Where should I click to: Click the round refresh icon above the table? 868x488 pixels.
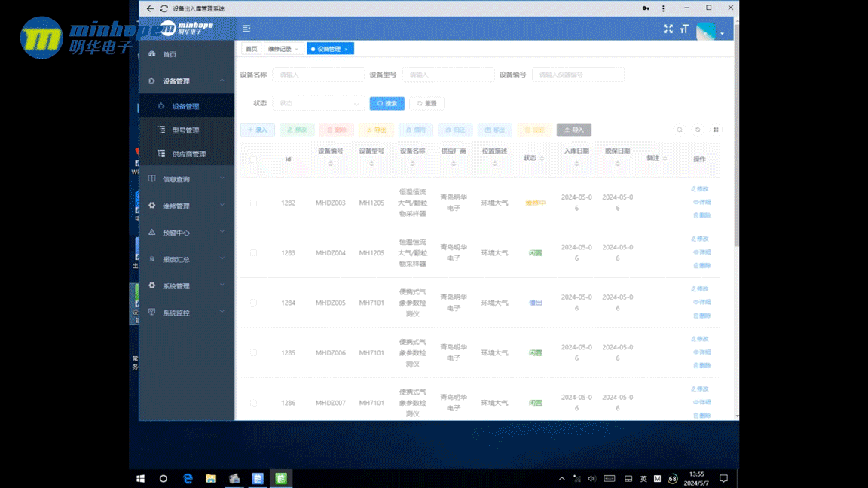[698, 130]
